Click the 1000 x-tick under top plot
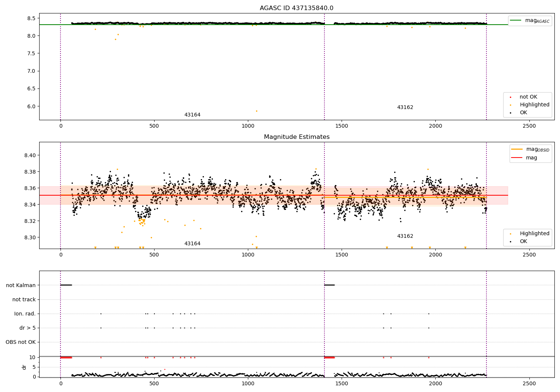This screenshot has width=560, height=392. [248, 126]
